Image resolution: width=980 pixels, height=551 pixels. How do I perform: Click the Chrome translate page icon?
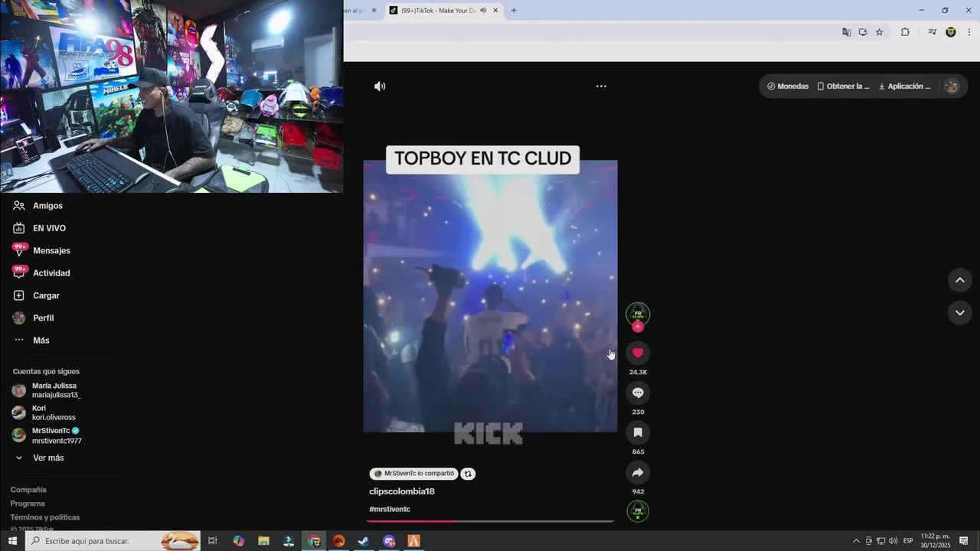[x=846, y=32]
